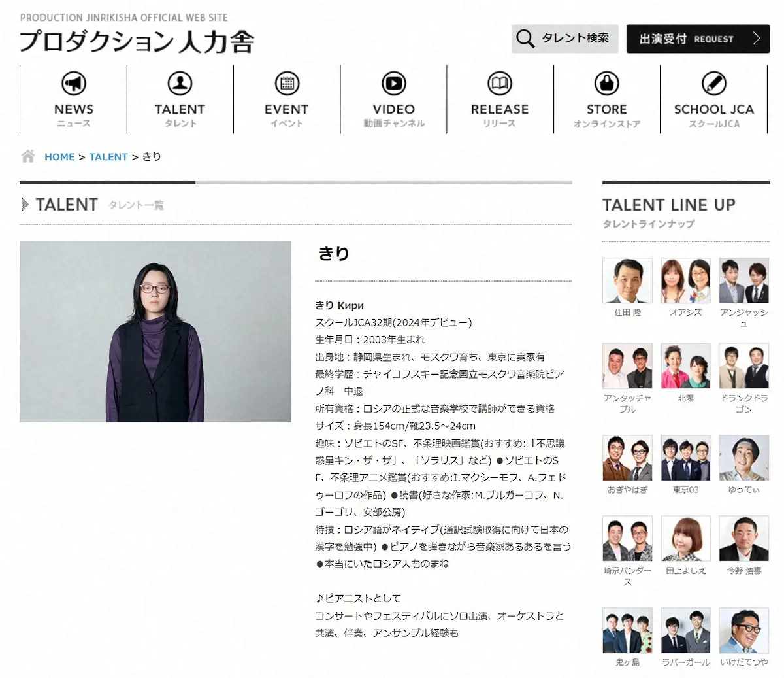Open the TALENT person icon
The image size is (784, 678).
tap(180, 84)
